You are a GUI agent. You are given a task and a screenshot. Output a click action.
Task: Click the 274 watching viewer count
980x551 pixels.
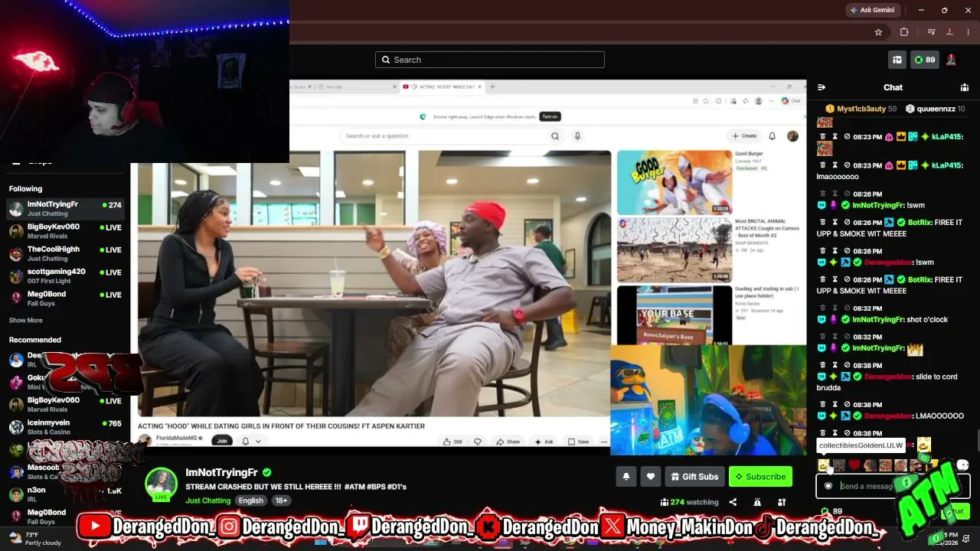(x=689, y=502)
